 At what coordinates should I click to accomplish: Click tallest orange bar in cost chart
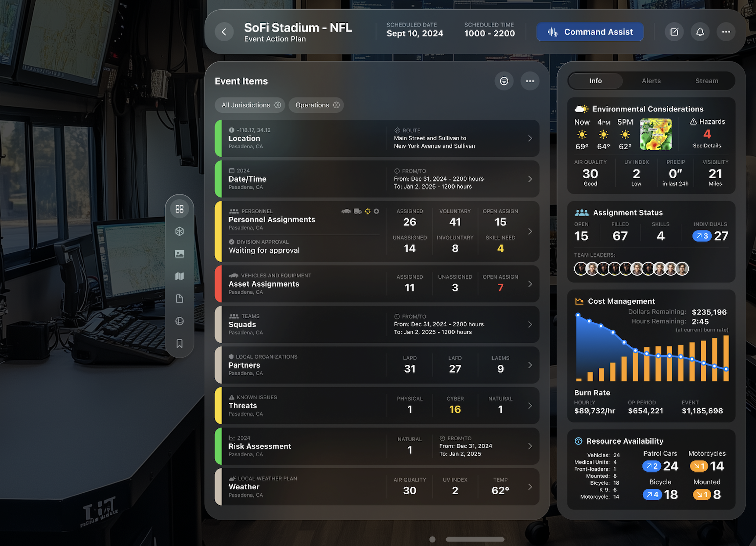(726, 358)
